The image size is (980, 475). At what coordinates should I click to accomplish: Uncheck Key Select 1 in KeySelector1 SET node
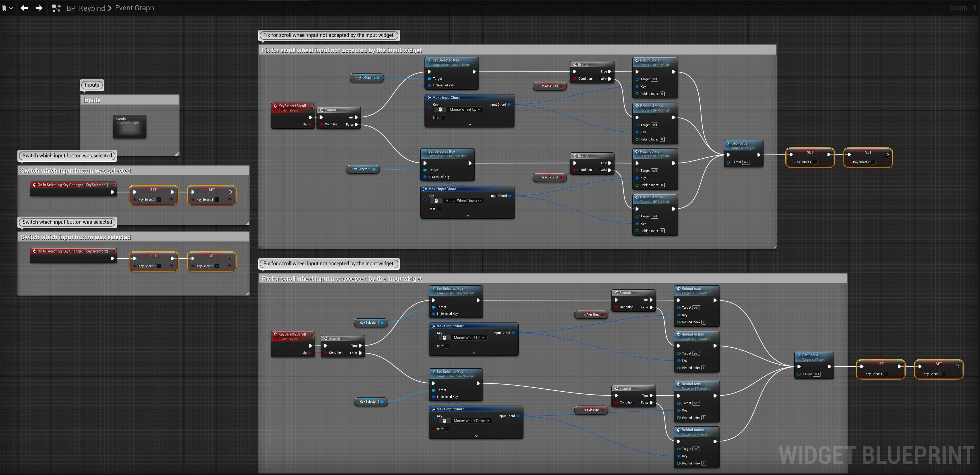coord(159,200)
